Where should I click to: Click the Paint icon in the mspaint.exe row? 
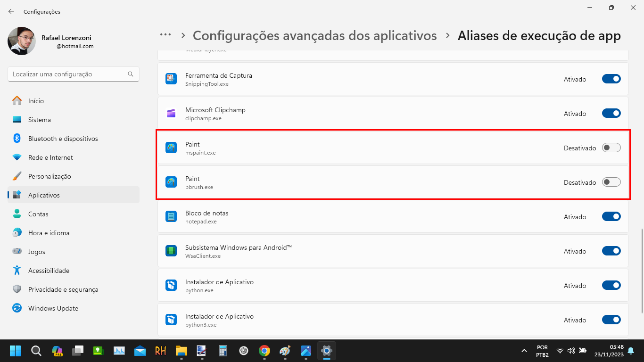pyautogui.click(x=171, y=148)
